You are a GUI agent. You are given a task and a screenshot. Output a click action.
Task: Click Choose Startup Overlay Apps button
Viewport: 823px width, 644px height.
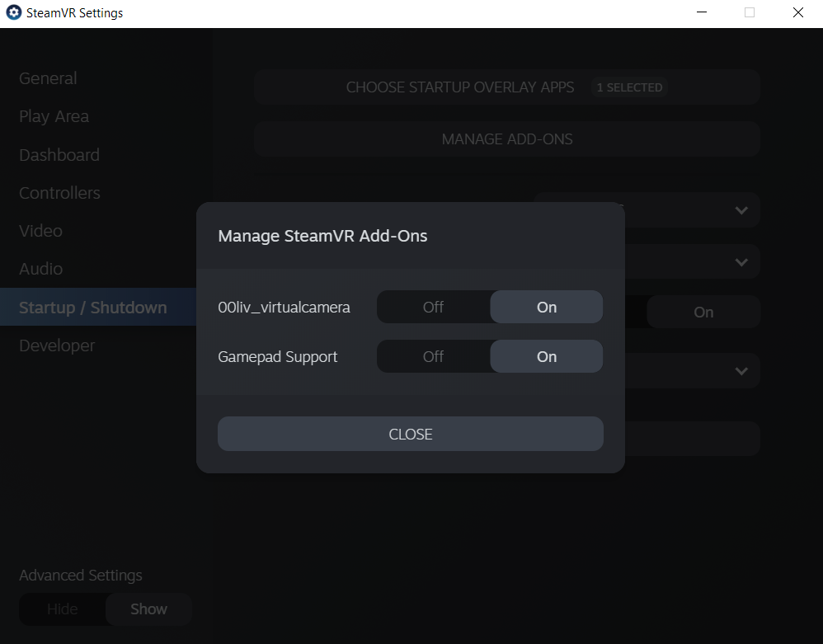coord(507,87)
